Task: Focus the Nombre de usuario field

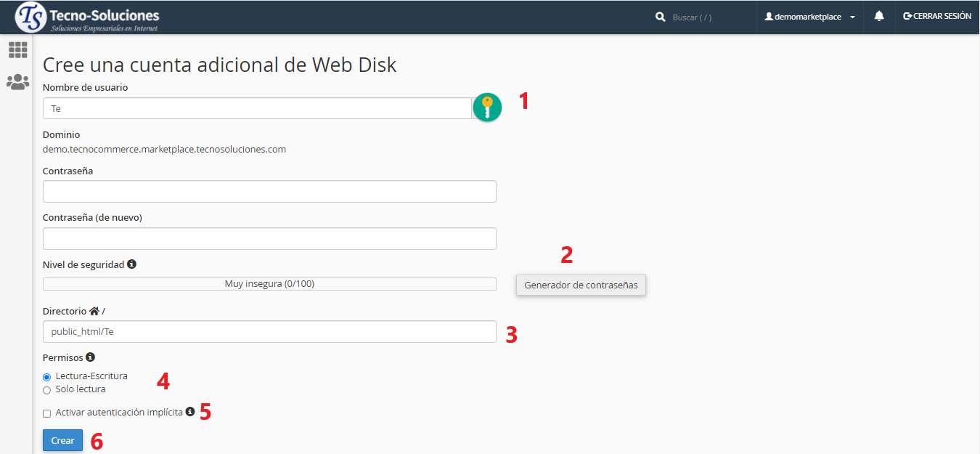Action: (x=258, y=108)
